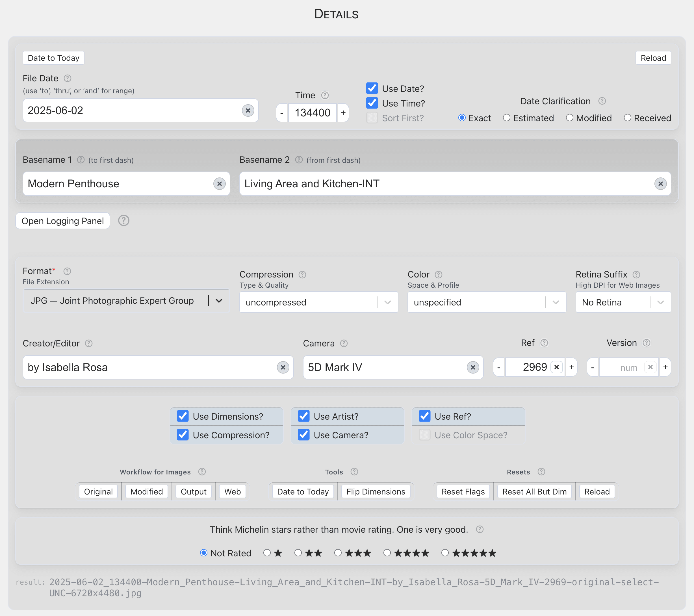The width and height of the screenshot is (694, 616).
Task: Click the Open Logging Panel button
Action: pos(63,221)
